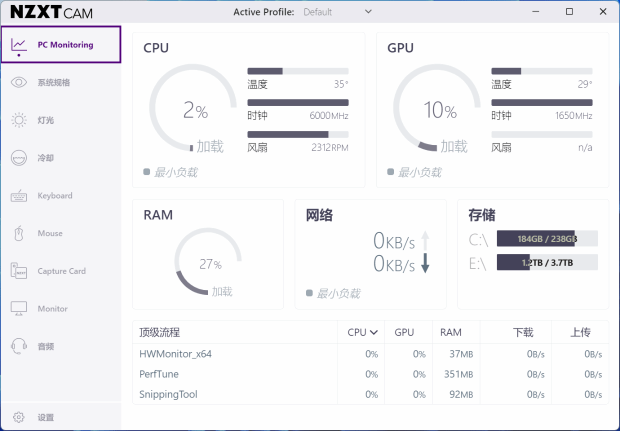620x431 pixels.
Task: Click GPU 最小负载 indicator
Action: coord(414,172)
